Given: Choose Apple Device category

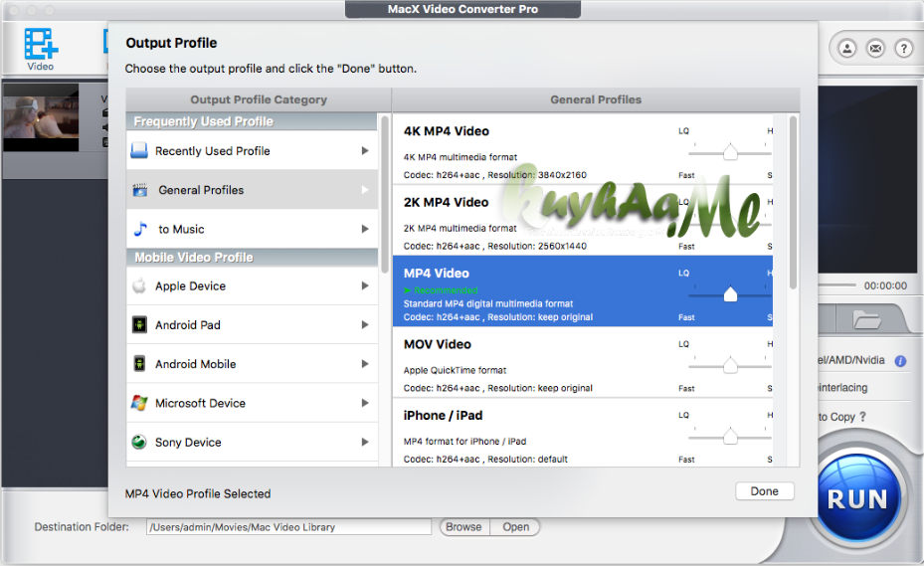Looking at the screenshot, I should [x=253, y=285].
